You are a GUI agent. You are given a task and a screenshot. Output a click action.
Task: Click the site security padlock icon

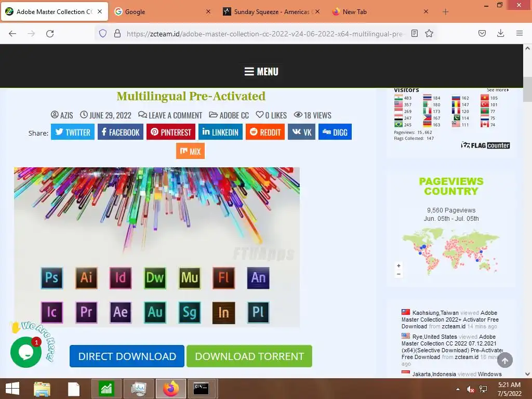pyautogui.click(x=117, y=33)
